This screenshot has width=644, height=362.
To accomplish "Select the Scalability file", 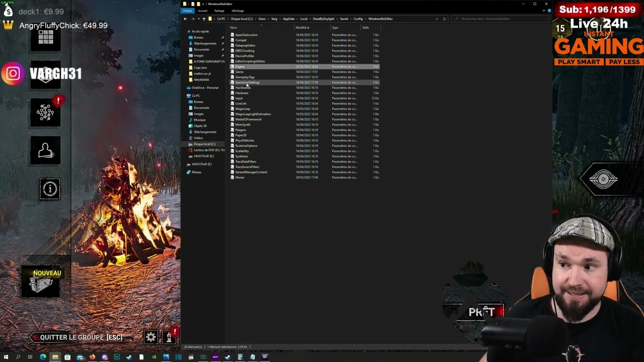I will pos(242,151).
